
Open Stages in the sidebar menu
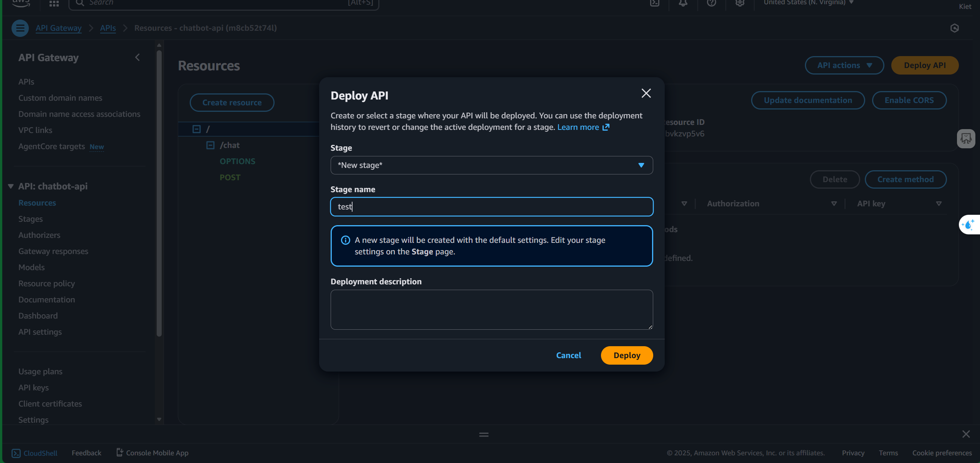coord(30,219)
